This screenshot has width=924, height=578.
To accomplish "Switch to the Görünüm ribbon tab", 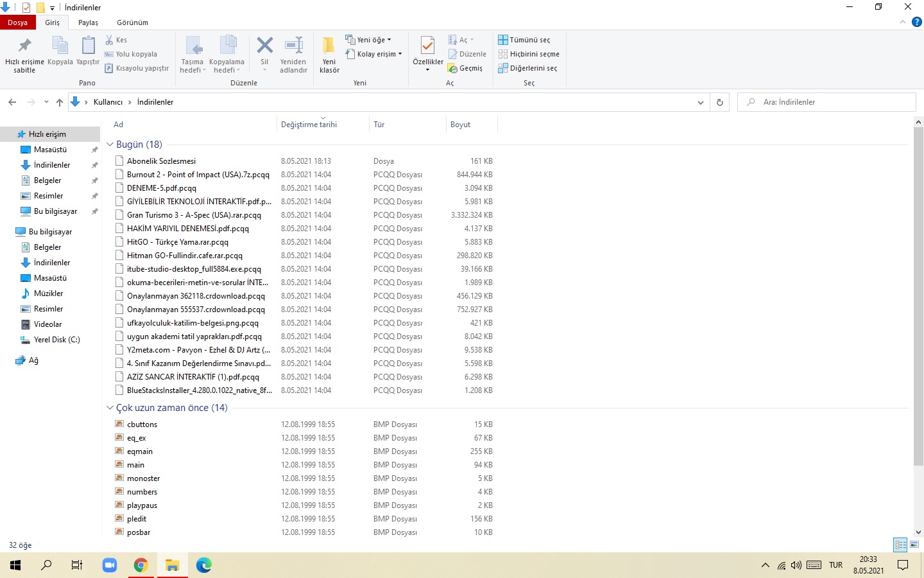I will click(x=132, y=22).
